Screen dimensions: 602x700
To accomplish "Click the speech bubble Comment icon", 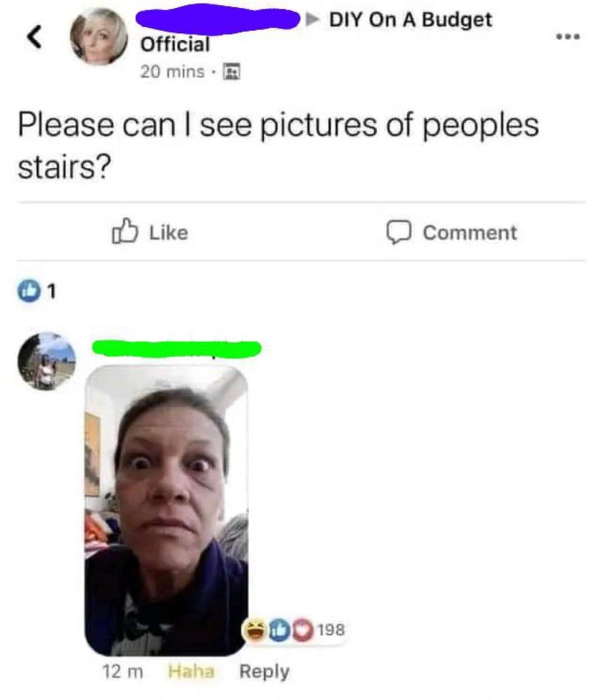I will [399, 233].
